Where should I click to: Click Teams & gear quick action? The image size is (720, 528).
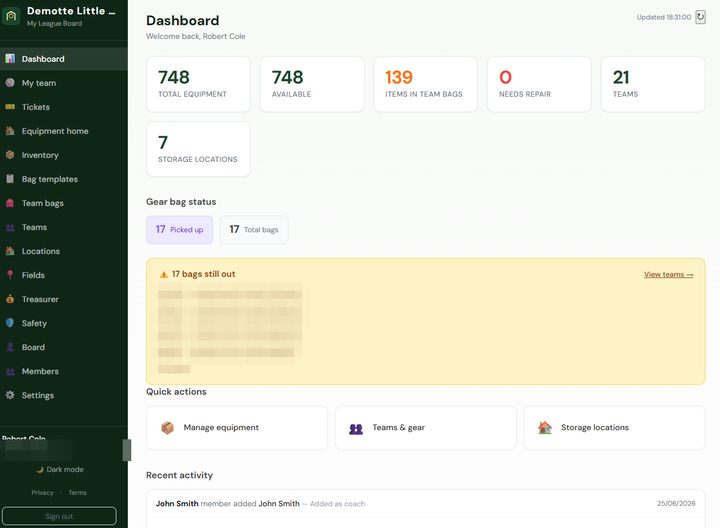click(x=426, y=427)
